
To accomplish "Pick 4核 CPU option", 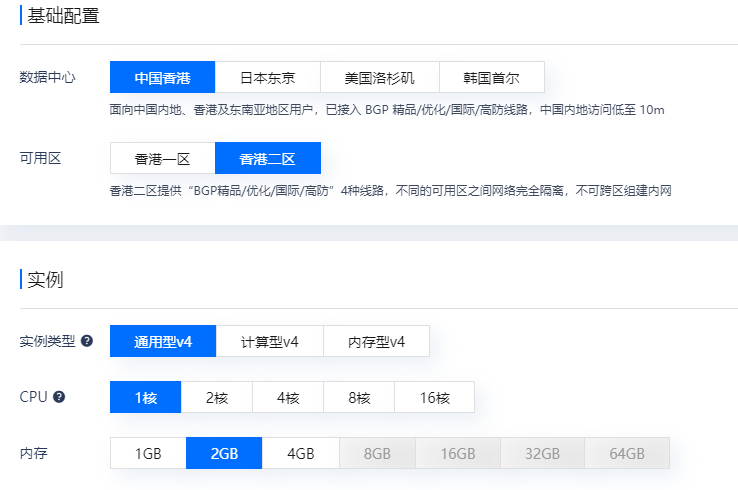I will point(288,397).
